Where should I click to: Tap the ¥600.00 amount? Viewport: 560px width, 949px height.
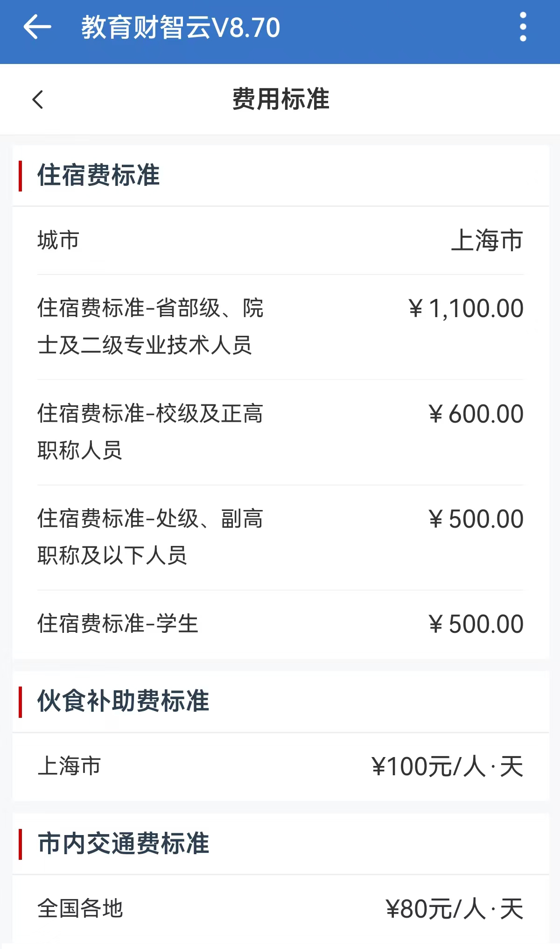click(x=476, y=414)
